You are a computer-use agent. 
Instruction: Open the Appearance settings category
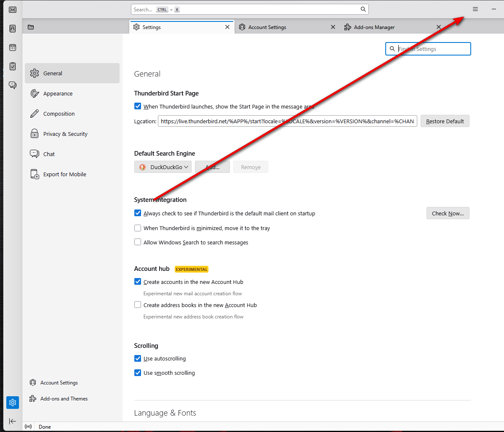pyautogui.click(x=72, y=93)
